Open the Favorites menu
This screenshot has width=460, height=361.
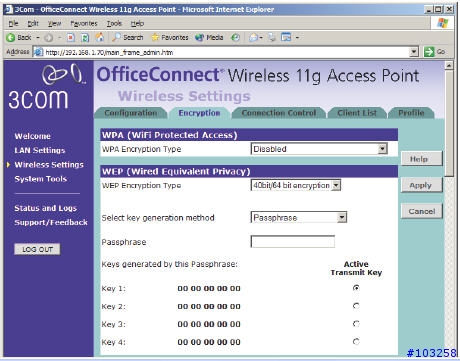84,23
